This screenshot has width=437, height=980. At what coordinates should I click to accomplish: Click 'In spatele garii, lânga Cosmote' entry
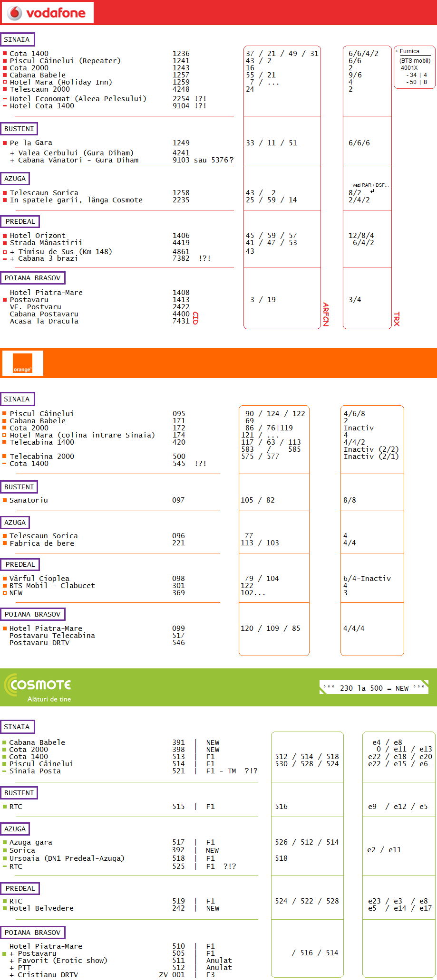tap(76, 200)
